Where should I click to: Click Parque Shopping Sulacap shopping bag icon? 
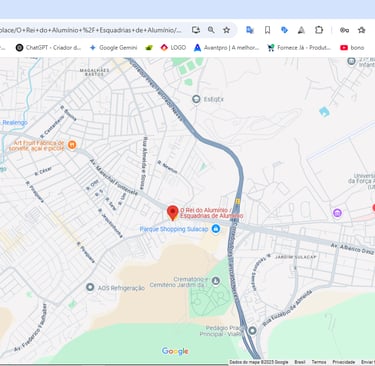click(x=216, y=229)
